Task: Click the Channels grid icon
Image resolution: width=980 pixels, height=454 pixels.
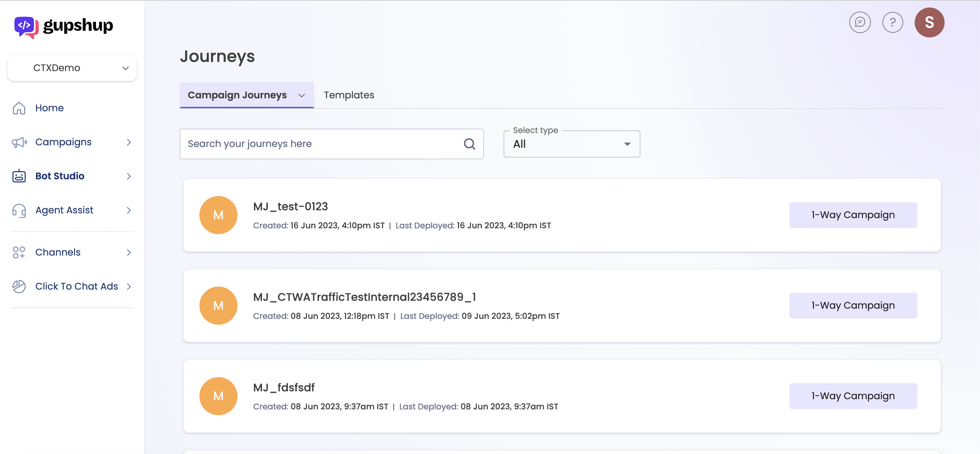Action: coord(19,252)
